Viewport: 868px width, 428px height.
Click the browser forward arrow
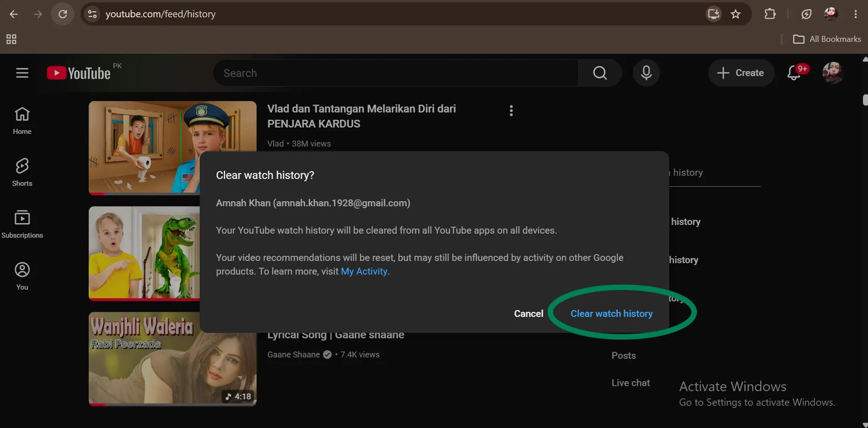pyautogui.click(x=38, y=14)
